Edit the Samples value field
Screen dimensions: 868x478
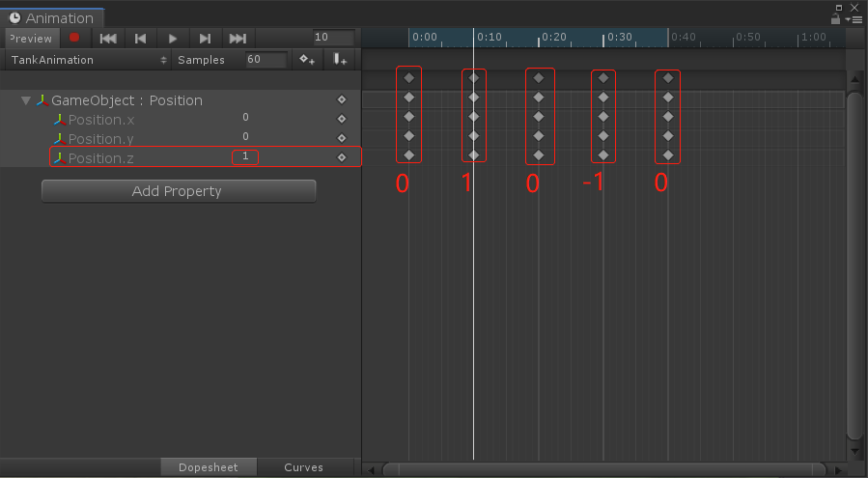pos(266,59)
